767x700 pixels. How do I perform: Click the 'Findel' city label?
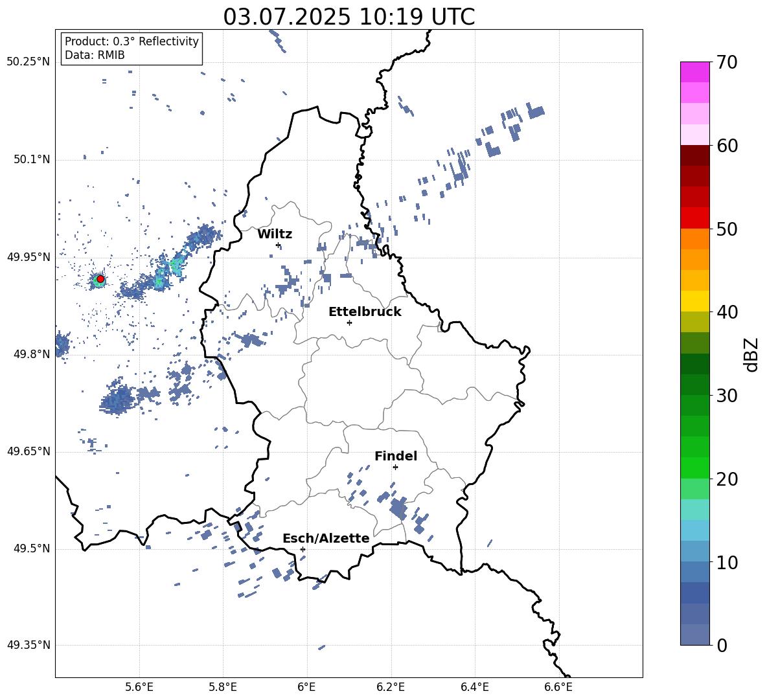(396, 456)
